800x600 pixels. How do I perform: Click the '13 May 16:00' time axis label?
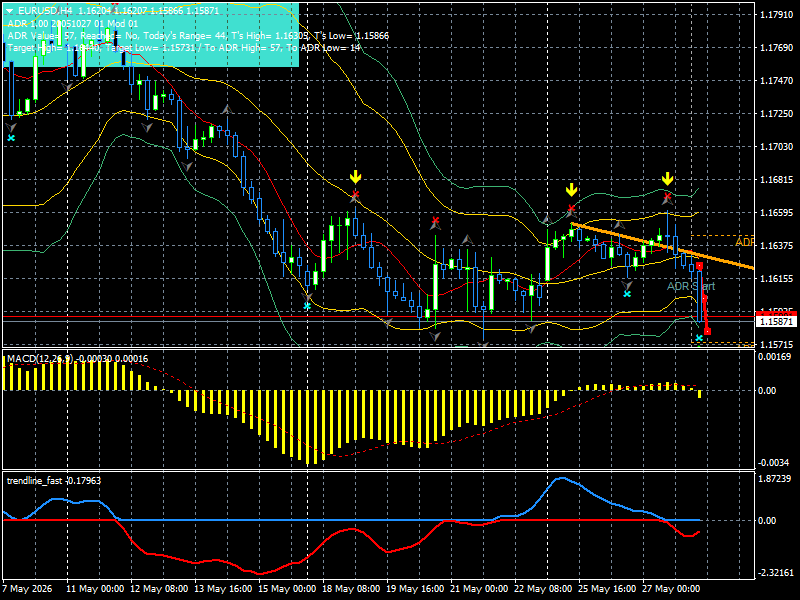(x=223, y=589)
